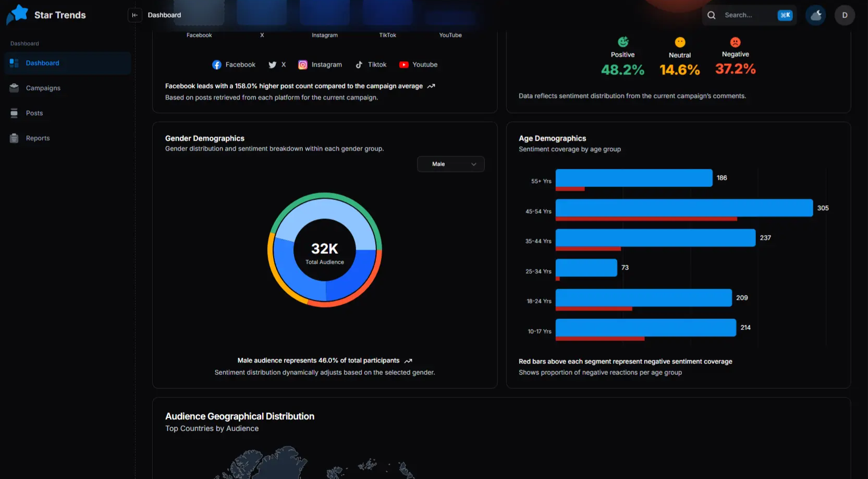Click the Negative sentiment face icon
The width and height of the screenshot is (868, 479).
click(735, 42)
